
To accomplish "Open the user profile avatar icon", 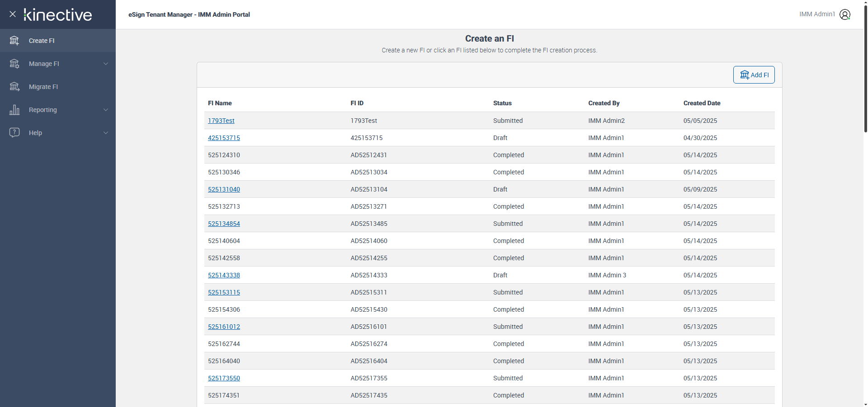I will (844, 14).
